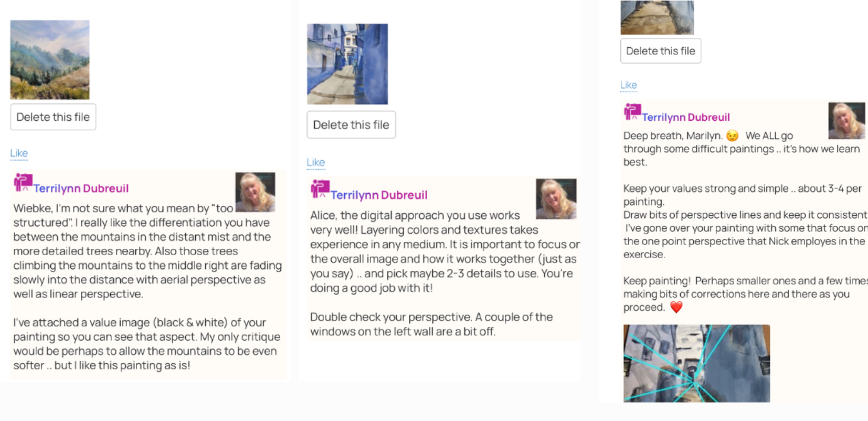This screenshot has width=868, height=421.
Task: Click the red heart emoji after "proceed."
Action: (676, 307)
